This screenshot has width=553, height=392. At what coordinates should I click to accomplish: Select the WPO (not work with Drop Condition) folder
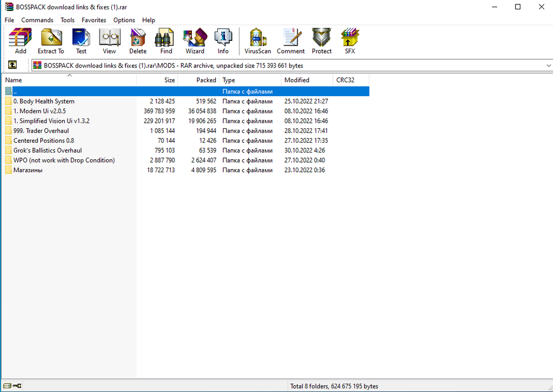click(64, 160)
